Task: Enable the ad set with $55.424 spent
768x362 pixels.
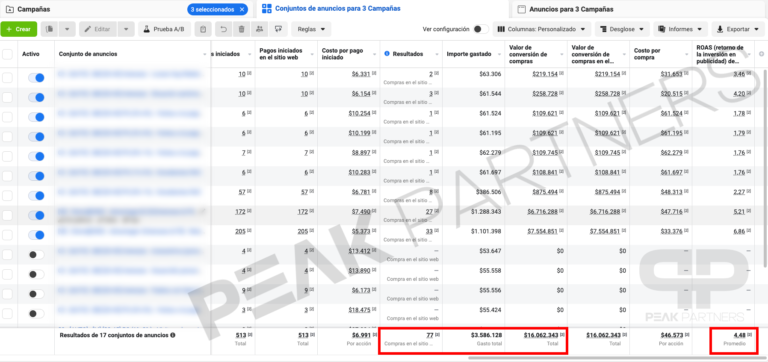Action: coord(36,314)
